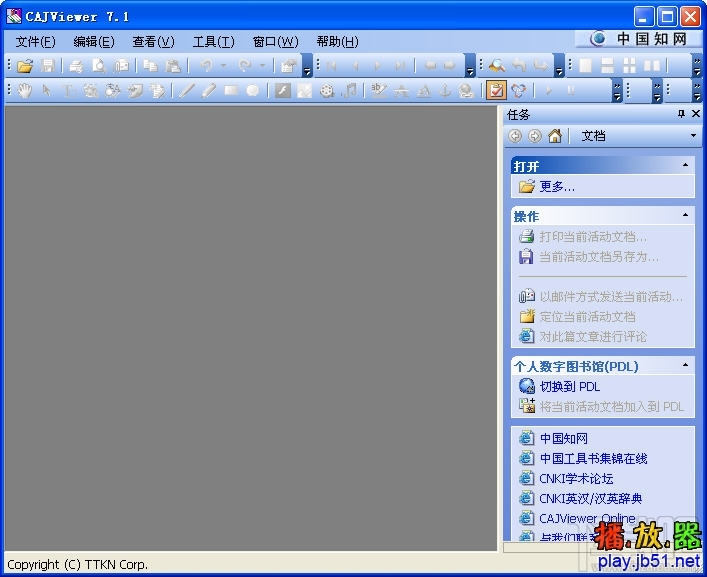Open the 文件(F) menu

[x=36, y=42]
